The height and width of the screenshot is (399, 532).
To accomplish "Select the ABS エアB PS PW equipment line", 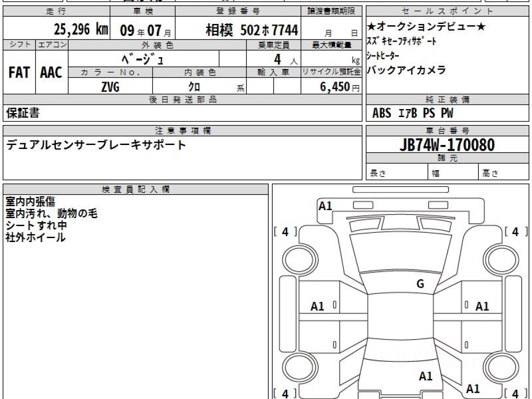I will click(x=413, y=113).
